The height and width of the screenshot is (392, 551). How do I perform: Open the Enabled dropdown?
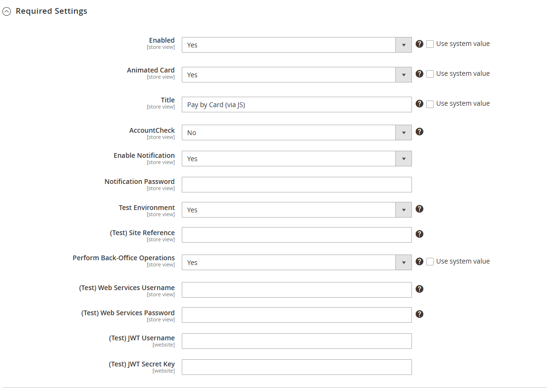tap(297, 45)
